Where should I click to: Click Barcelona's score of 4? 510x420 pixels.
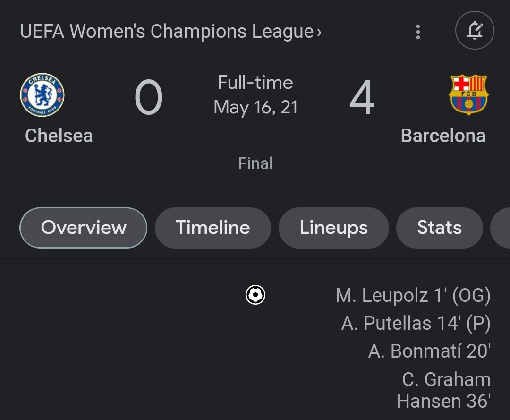[x=362, y=98]
